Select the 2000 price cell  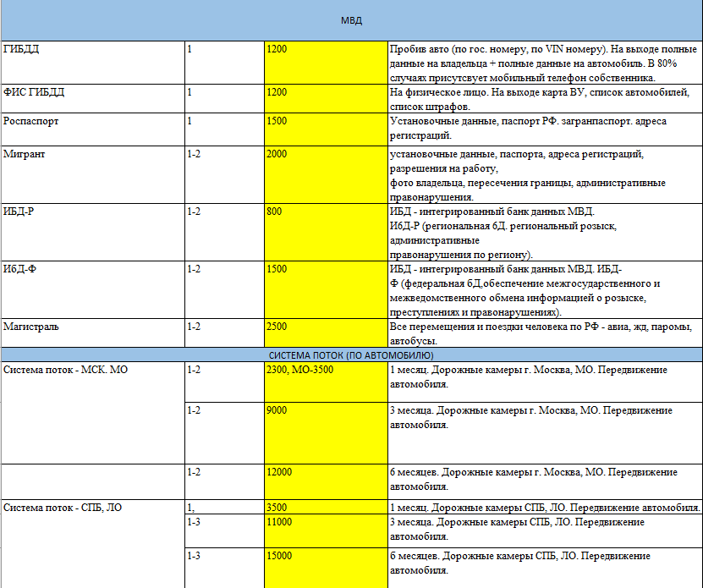click(x=326, y=174)
